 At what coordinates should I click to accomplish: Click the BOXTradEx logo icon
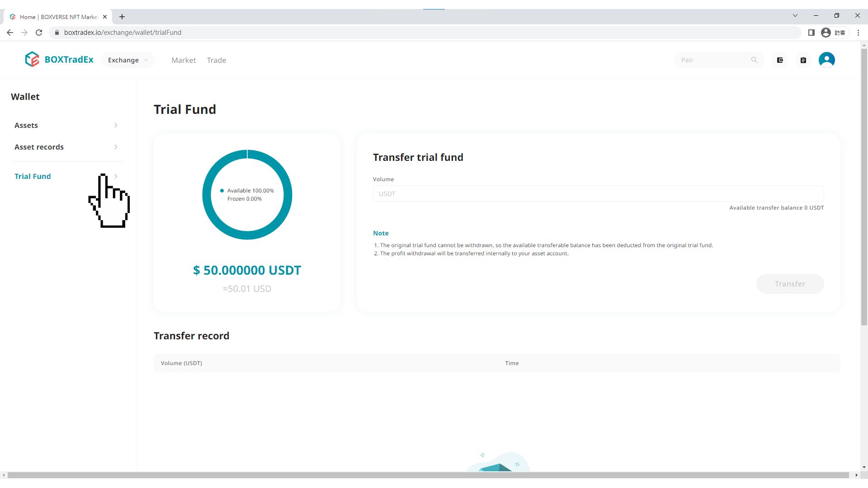32,60
